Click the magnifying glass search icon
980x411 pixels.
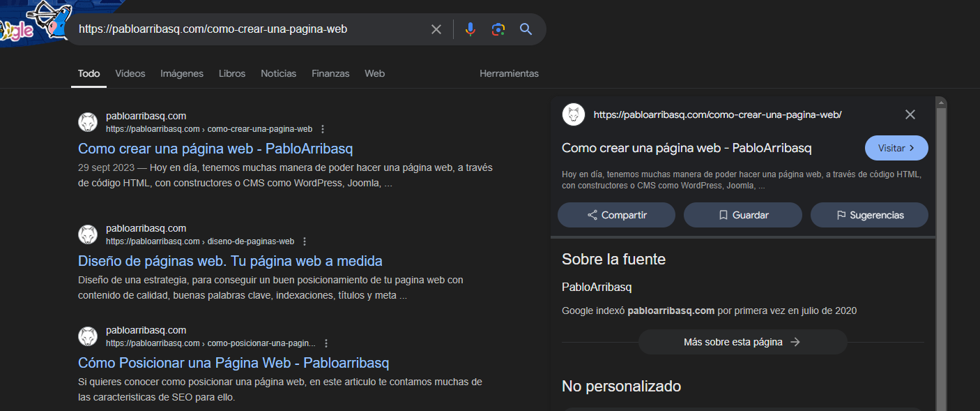pyautogui.click(x=526, y=29)
